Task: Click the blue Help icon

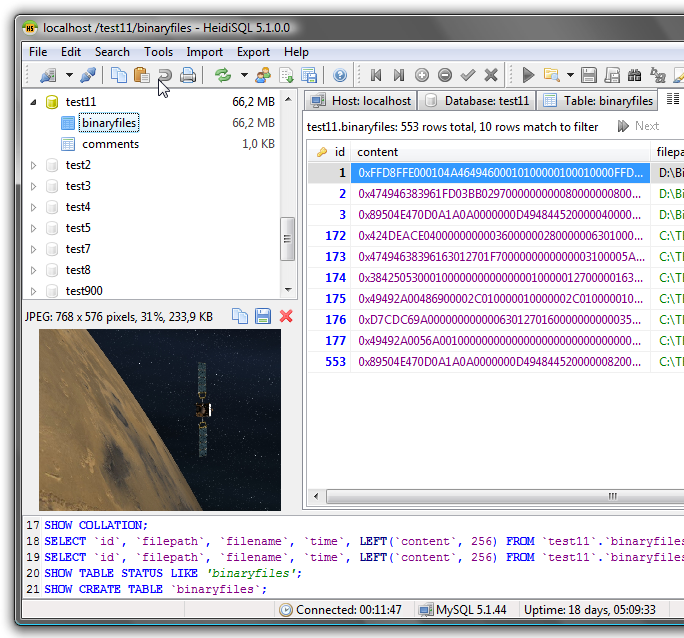Action: (x=340, y=75)
